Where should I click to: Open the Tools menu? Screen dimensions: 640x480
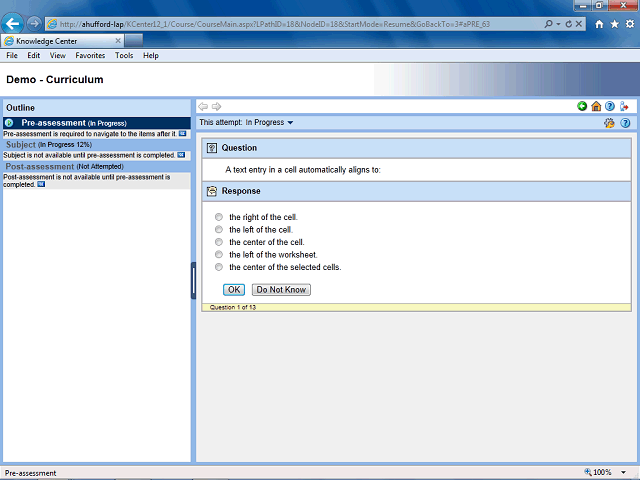coord(124,56)
